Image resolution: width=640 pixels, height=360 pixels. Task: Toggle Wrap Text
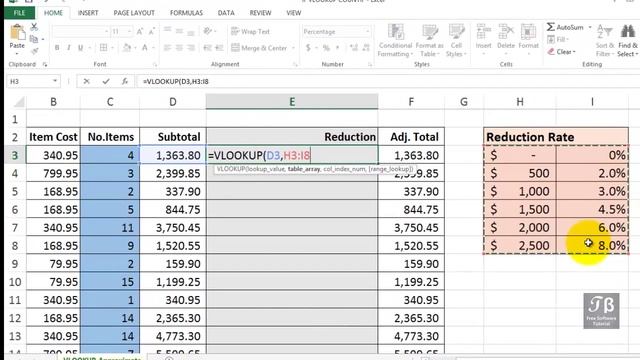251,31
